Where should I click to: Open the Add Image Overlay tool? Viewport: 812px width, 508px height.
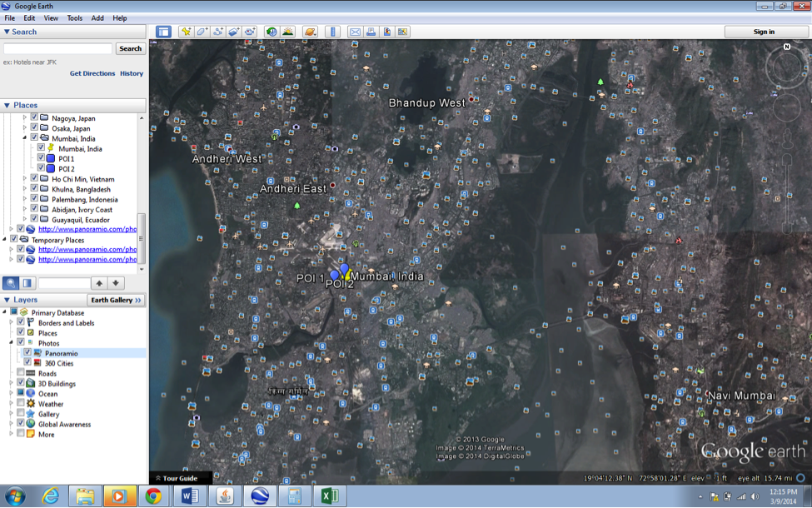point(234,31)
